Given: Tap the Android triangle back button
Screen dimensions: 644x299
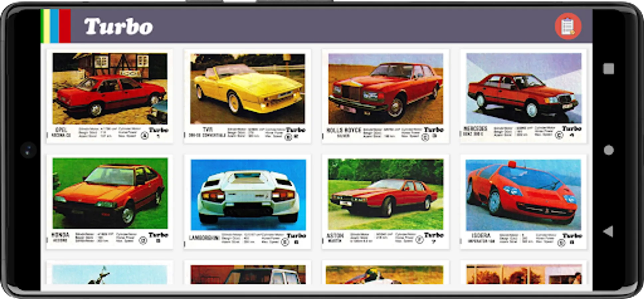Looking at the screenshot, I should [608, 231].
